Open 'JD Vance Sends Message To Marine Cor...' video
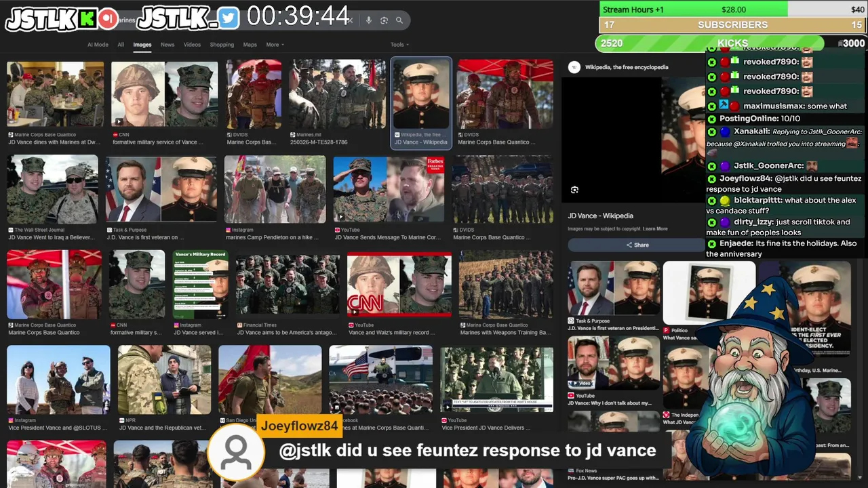 click(389, 190)
